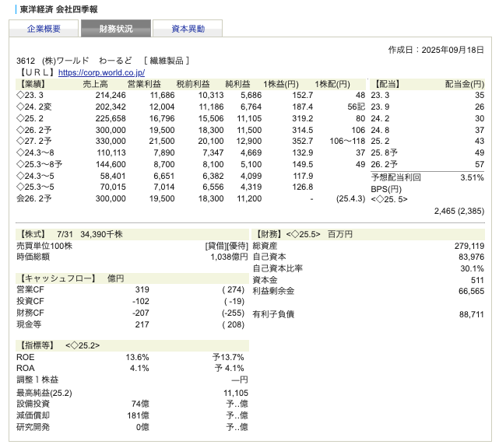Open the corp.world.co.jp URL link
This screenshot has width=499, height=448.
click(x=101, y=72)
